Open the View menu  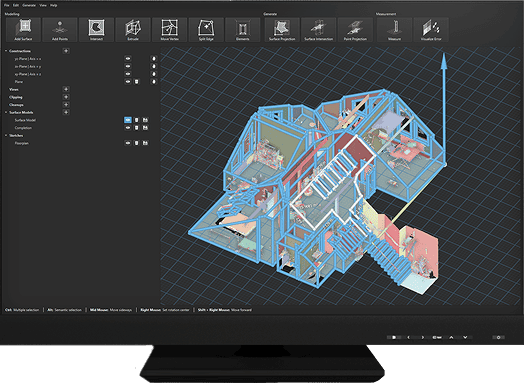coord(43,5)
